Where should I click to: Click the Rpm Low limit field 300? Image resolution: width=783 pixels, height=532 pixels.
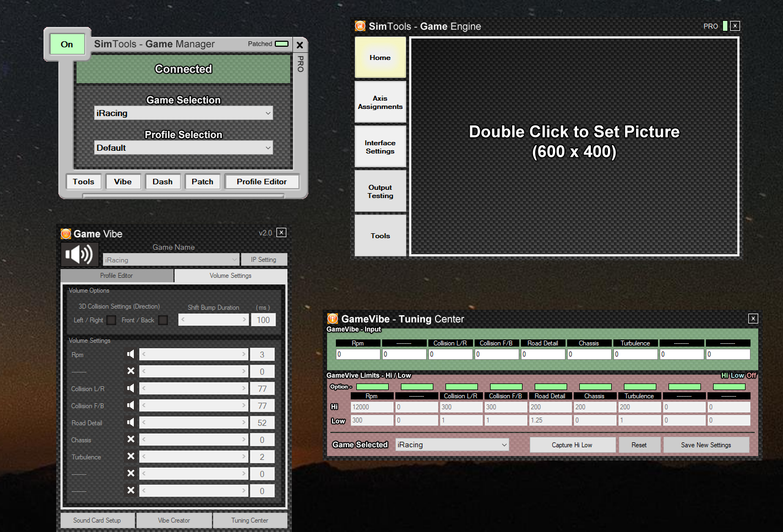[372, 420]
